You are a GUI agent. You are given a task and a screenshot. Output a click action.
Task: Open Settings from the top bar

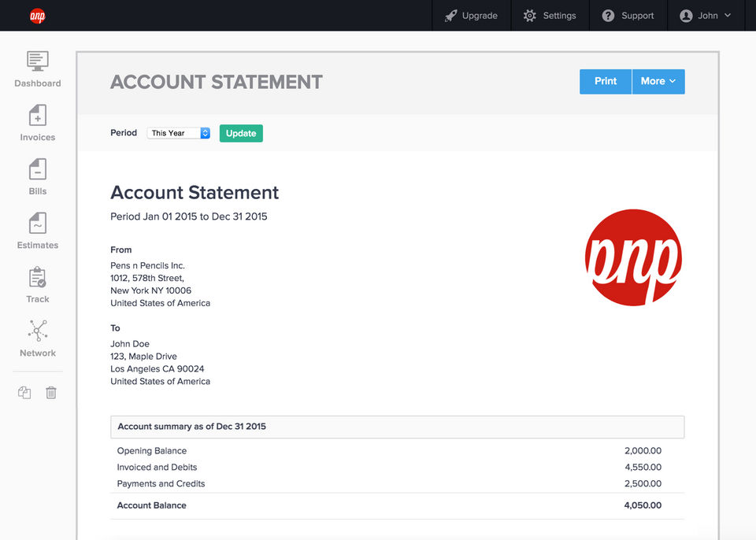pyautogui.click(x=550, y=16)
